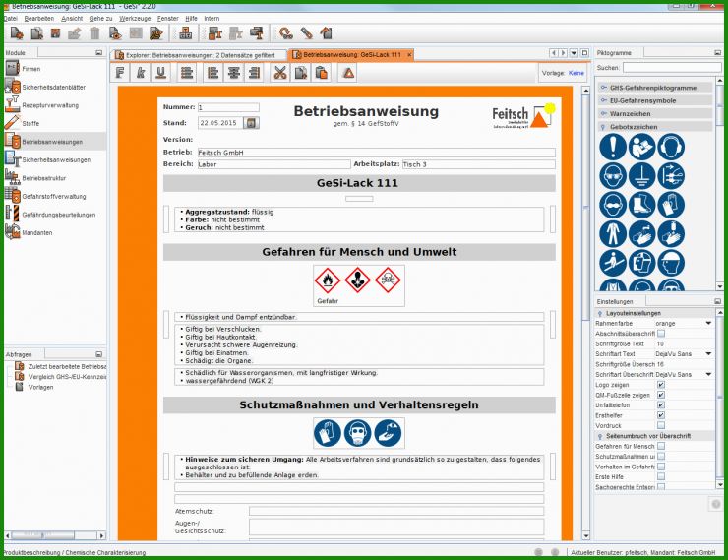Align text right in the editor toolbar

click(x=254, y=73)
